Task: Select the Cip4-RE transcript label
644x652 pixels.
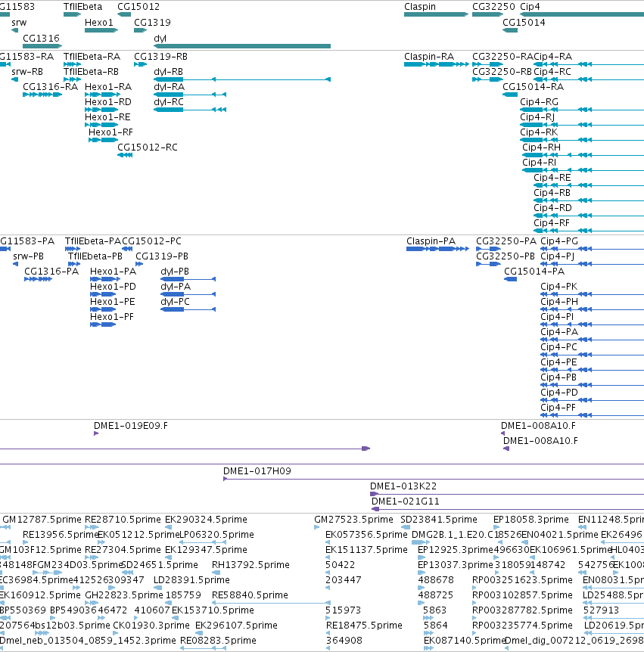Action: click(552, 178)
